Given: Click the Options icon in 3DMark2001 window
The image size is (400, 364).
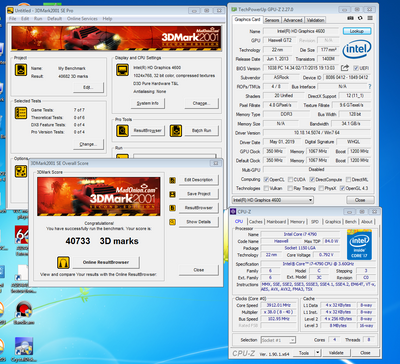Looking at the screenshot, I should pos(21,171).
